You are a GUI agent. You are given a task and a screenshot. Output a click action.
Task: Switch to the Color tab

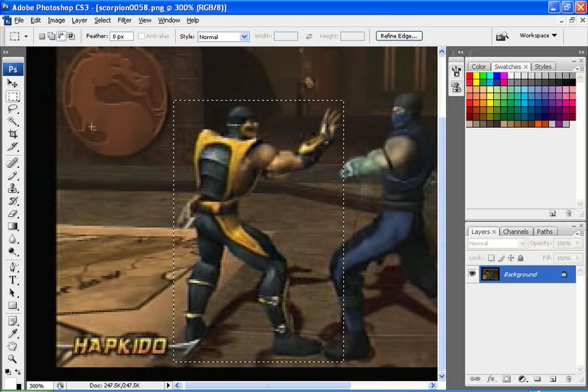pos(478,66)
